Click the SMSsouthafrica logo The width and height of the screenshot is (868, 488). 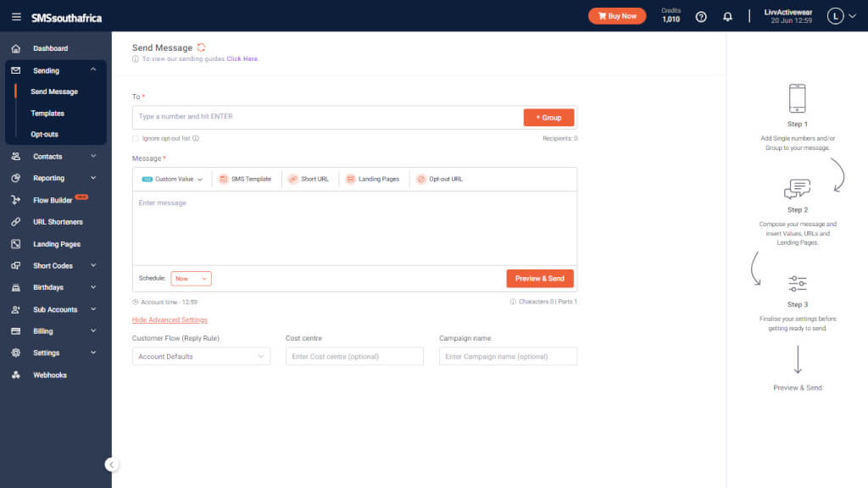(66, 18)
